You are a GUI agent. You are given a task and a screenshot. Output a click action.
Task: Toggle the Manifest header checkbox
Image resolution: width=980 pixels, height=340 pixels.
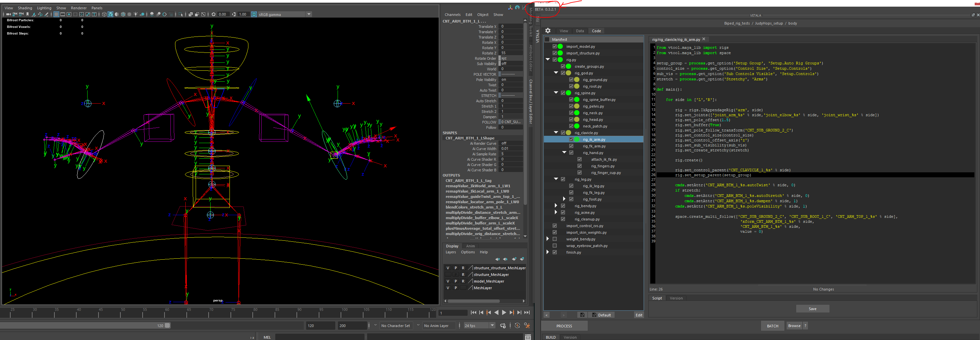[547, 39]
